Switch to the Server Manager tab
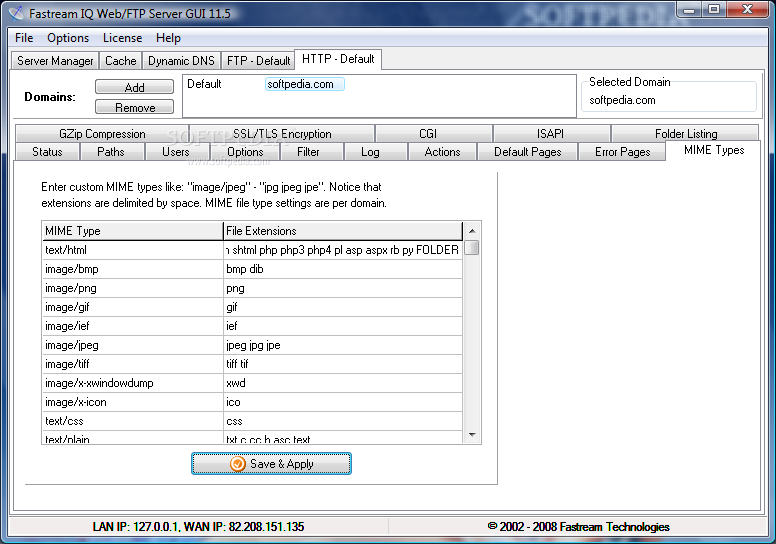Image resolution: width=776 pixels, height=544 pixels. pos(55,61)
